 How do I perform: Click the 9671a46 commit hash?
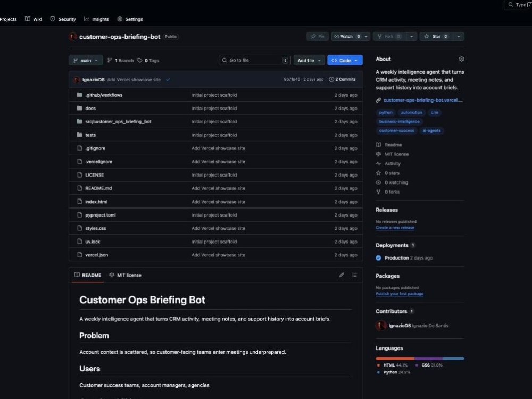(x=292, y=79)
